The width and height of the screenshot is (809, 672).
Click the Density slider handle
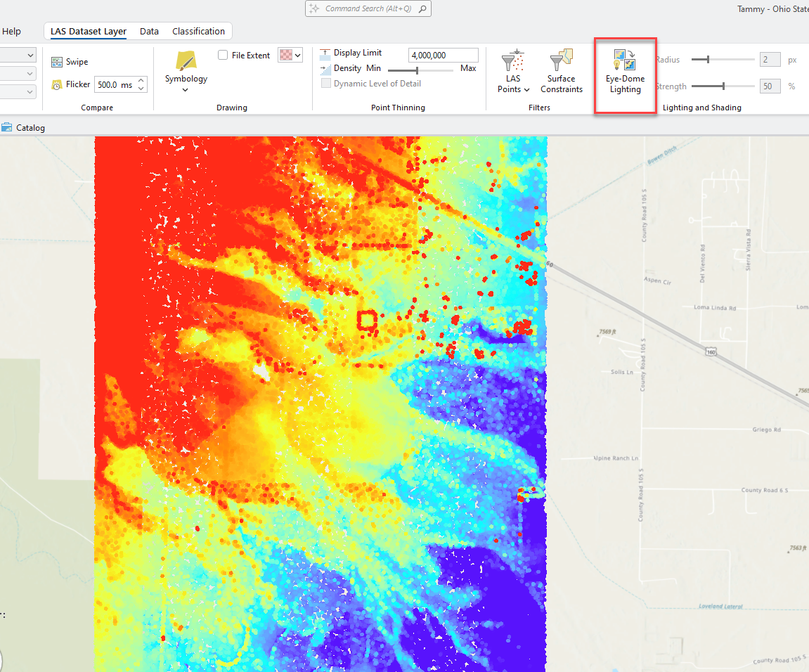[418, 70]
